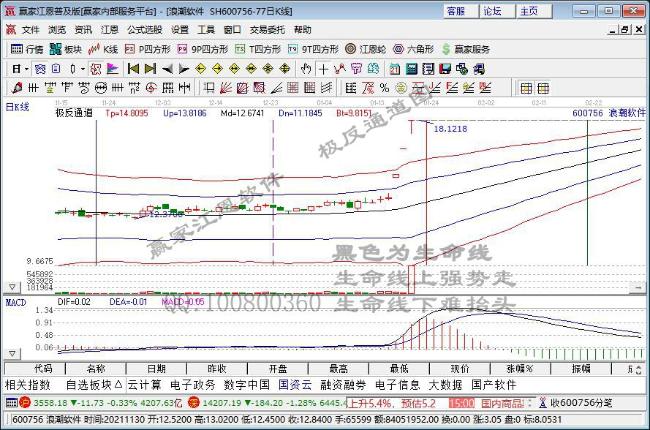
Task: Click the second yellow grid layout icon
Action: pos(543,88)
